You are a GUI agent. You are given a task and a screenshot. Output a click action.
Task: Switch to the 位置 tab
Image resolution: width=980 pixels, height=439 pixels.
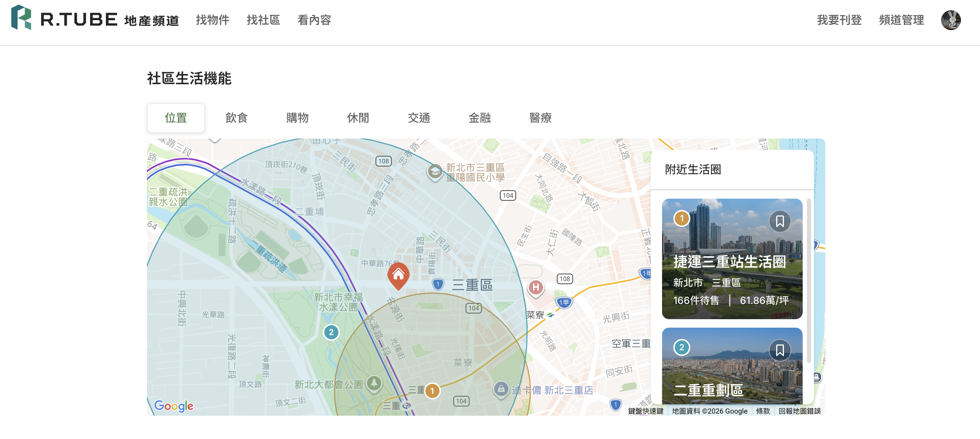pos(175,118)
